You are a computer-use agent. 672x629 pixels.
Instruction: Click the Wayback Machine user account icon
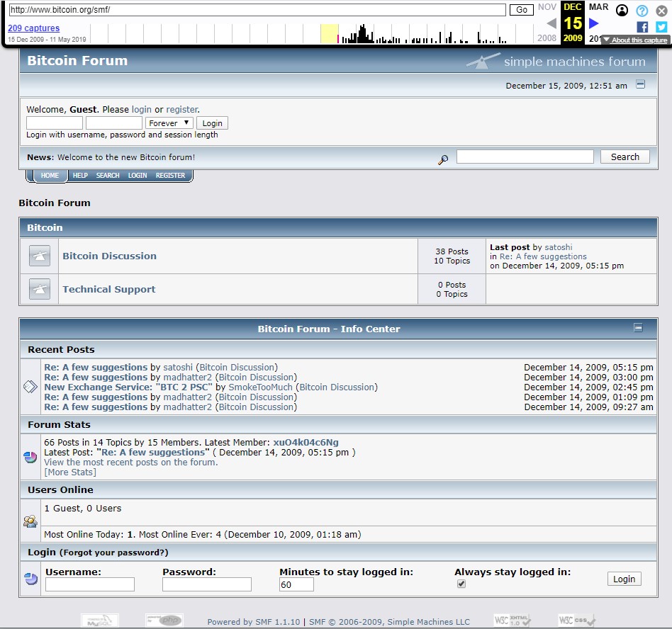coord(622,11)
